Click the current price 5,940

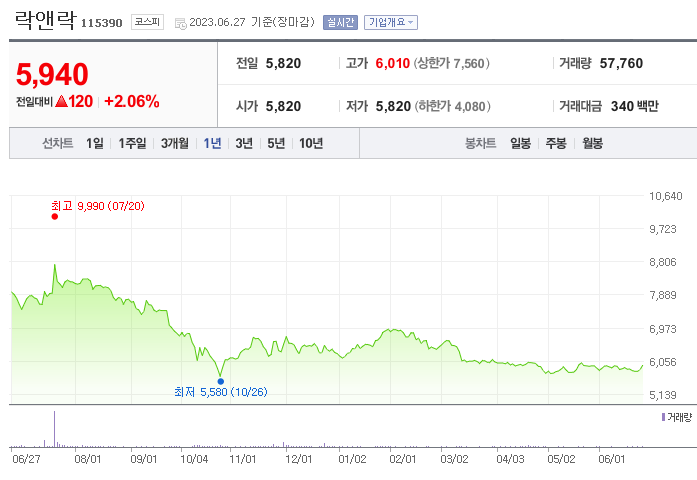(x=52, y=74)
